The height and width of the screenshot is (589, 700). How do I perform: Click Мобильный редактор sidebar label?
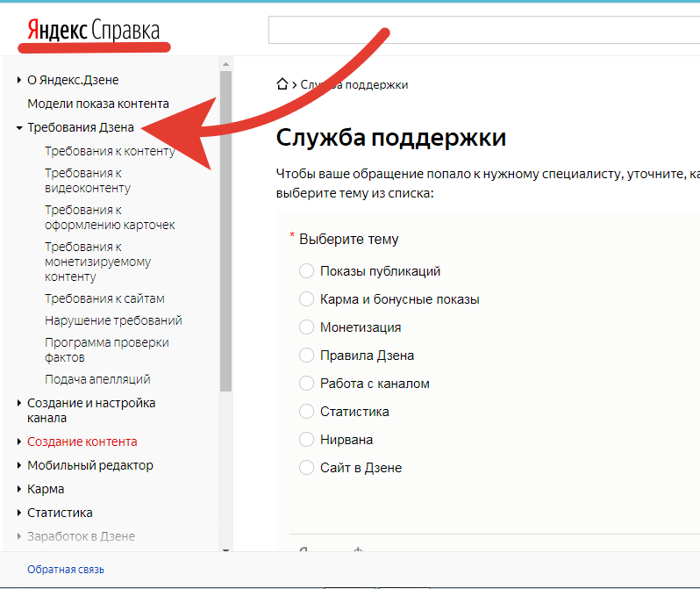(x=90, y=465)
